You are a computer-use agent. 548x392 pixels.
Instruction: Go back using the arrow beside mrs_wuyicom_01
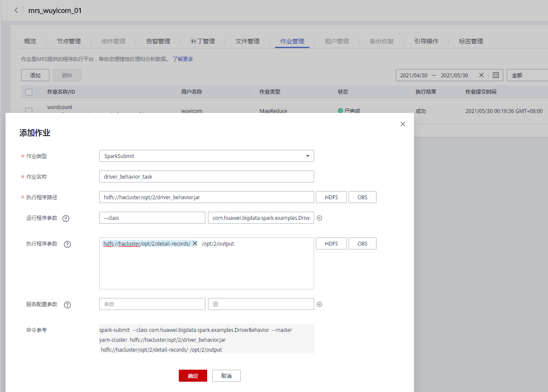pos(16,10)
